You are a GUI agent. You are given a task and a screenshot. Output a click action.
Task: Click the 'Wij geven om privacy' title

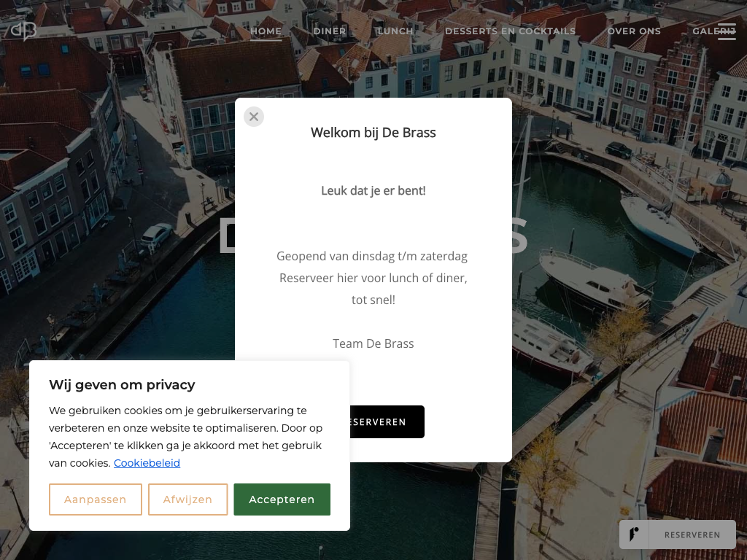[x=122, y=385]
